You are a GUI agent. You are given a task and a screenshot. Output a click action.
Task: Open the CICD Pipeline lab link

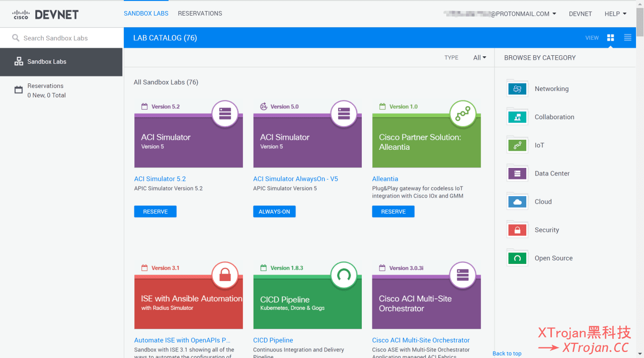click(x=273, y=340)
